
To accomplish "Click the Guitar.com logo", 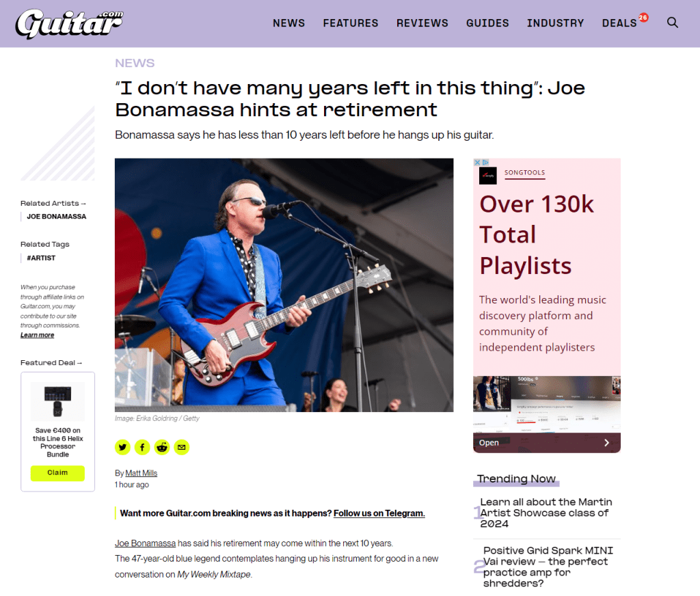I will (69, 24).
